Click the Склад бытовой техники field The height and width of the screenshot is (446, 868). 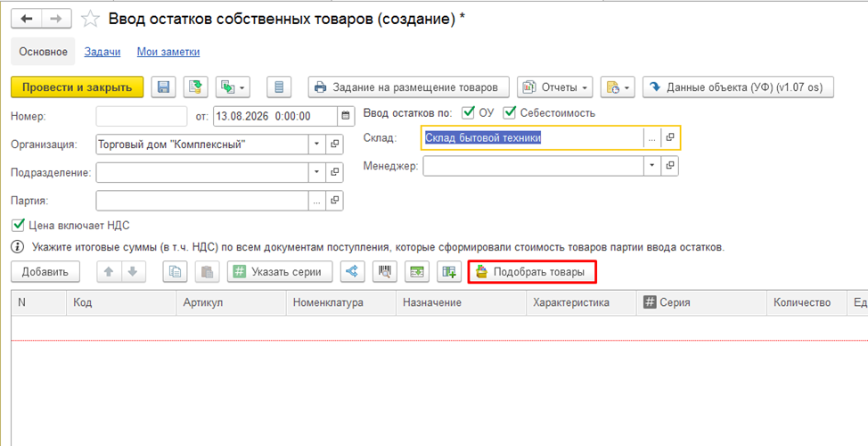point(533,138)
